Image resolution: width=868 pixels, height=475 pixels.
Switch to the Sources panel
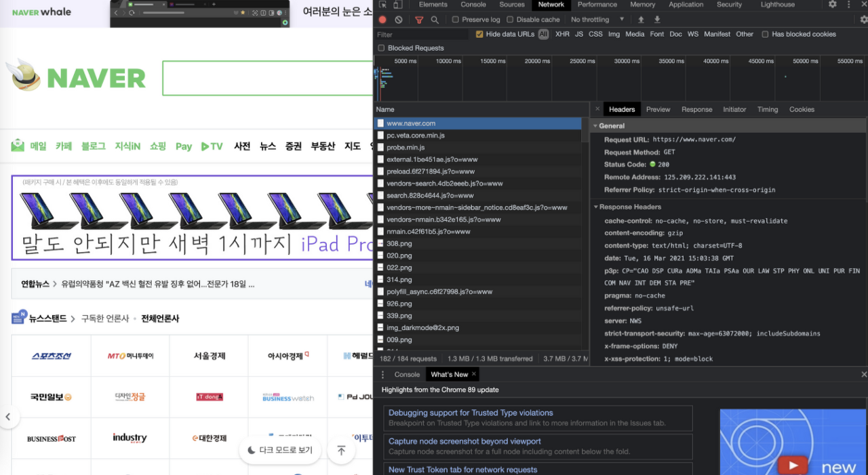pyautogui.click(x=512, y=5)
